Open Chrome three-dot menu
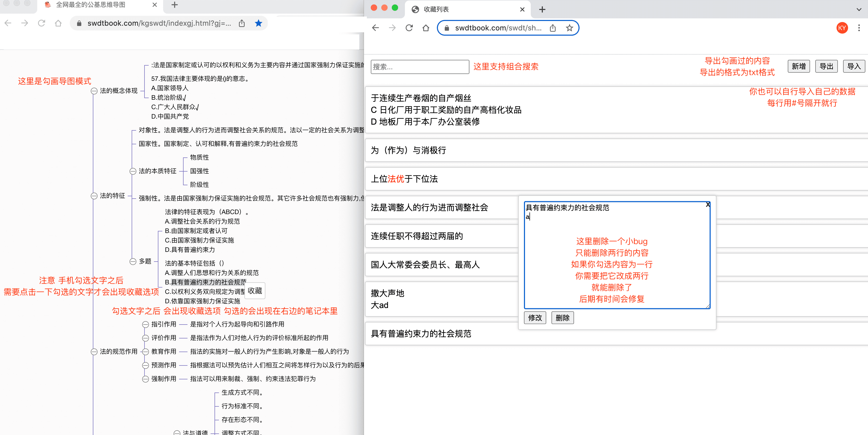 point(859,28)
